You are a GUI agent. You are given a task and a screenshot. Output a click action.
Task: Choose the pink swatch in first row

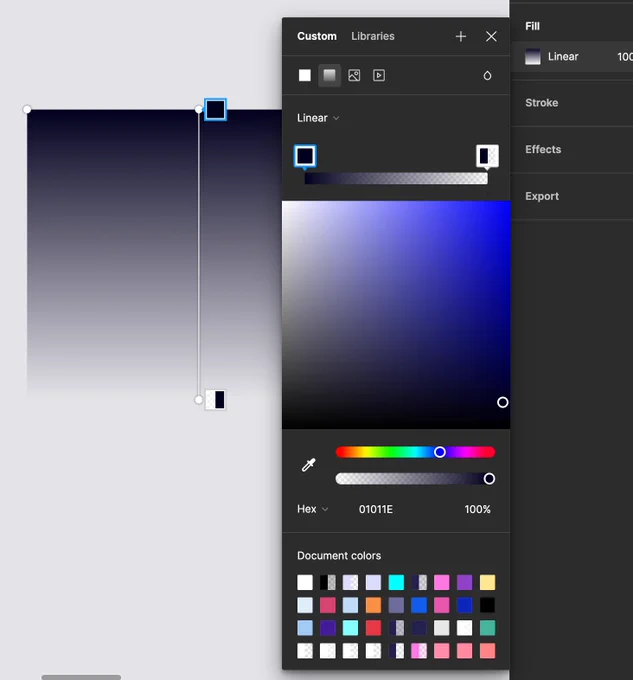point(442,582)
